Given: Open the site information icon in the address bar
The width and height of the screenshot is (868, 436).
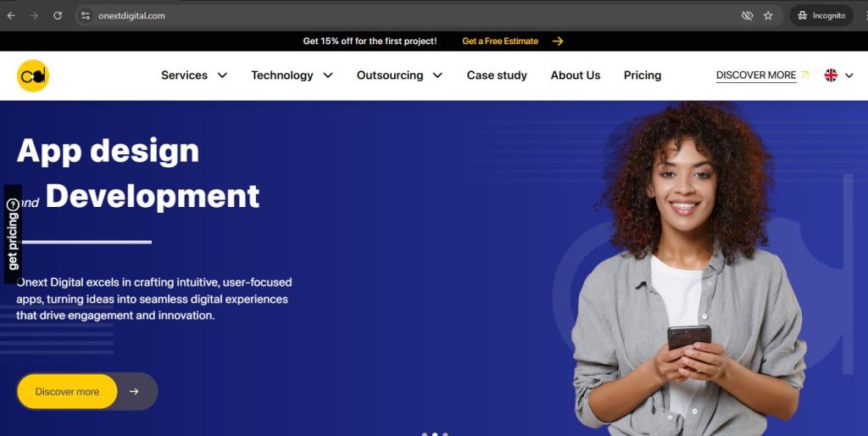Looking at the screenshot, I should click(86, 15).
